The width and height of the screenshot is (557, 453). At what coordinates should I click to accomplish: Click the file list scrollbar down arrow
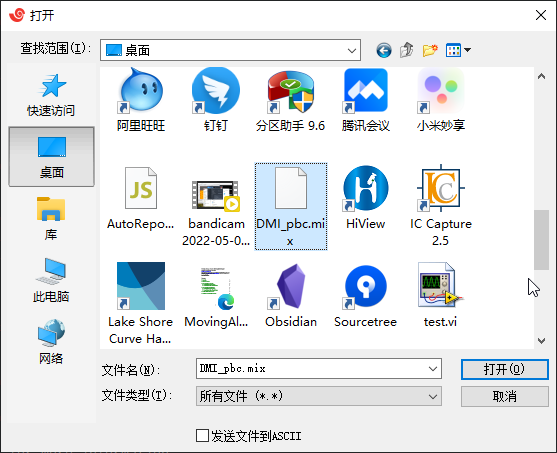541,341
